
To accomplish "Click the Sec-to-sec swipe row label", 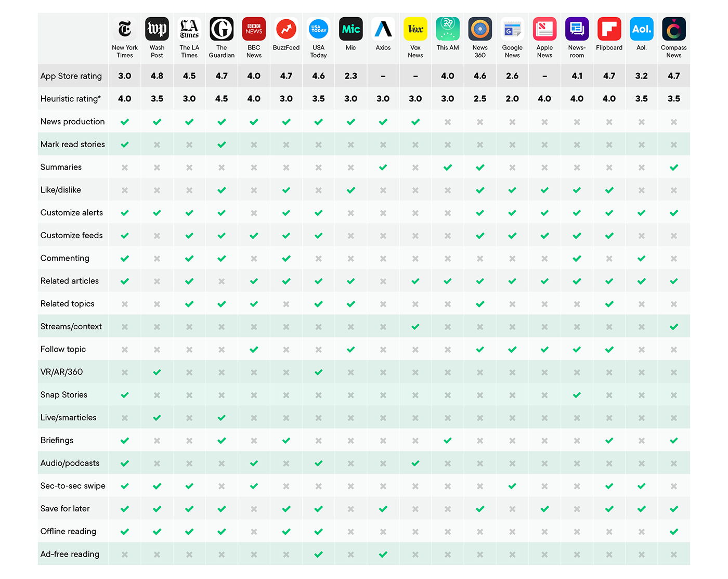I will click(x=73, y=486).
